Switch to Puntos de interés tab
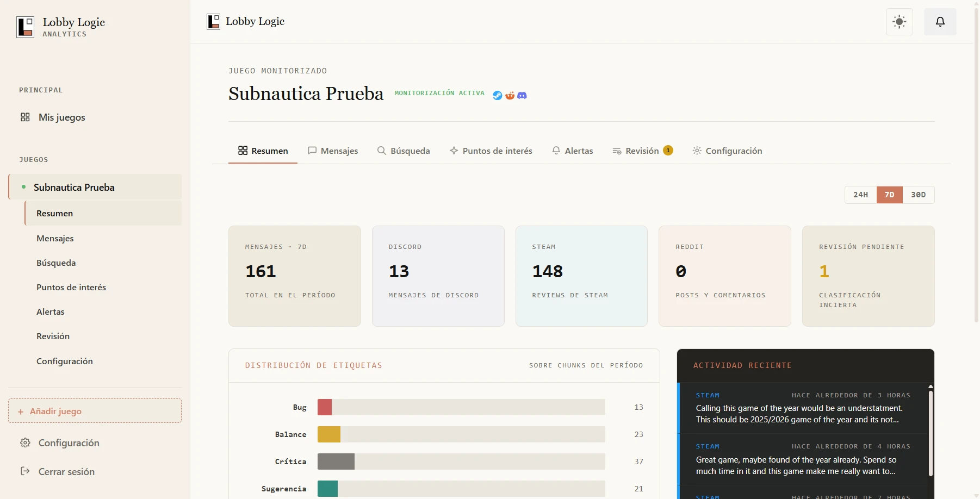 (491, 151)
